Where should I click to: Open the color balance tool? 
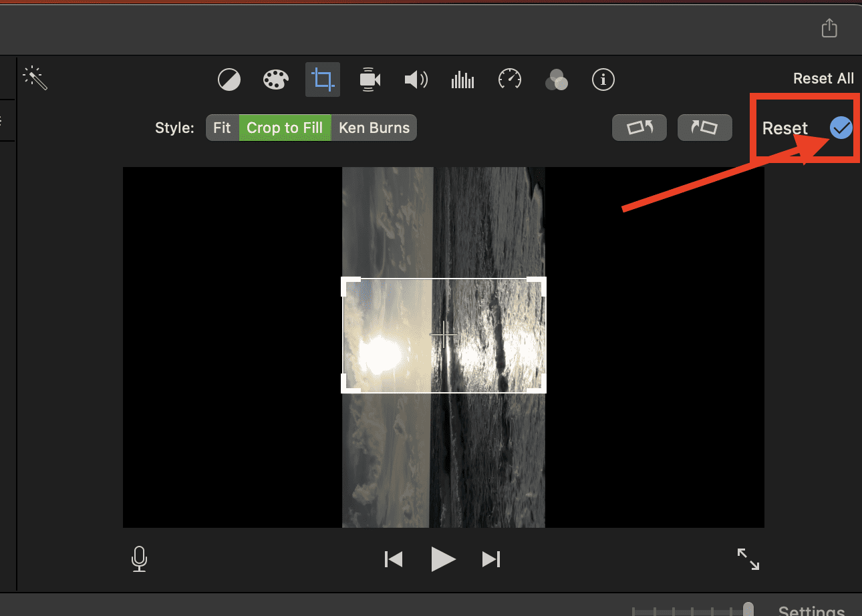coord(229,80)
